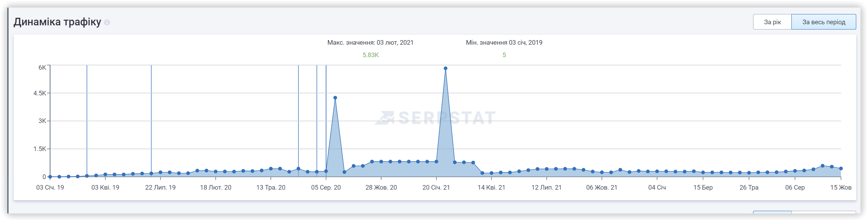Click the vertical marker line near 03 Кві. 19

point(87,120)
